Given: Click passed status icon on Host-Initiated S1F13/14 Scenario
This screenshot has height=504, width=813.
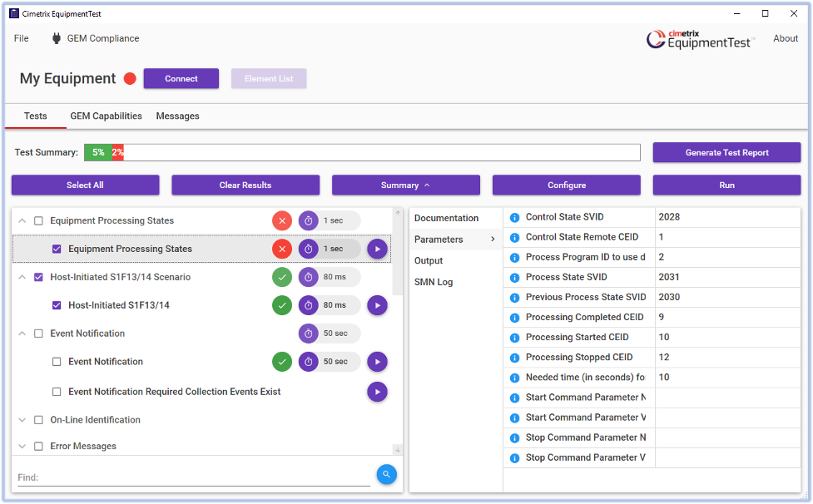Looking at the screenshot, I should pos(282,277).
